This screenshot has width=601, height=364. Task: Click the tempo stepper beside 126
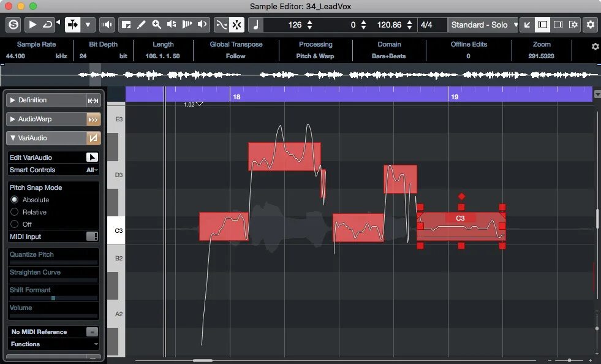click(x=310, y=25)
